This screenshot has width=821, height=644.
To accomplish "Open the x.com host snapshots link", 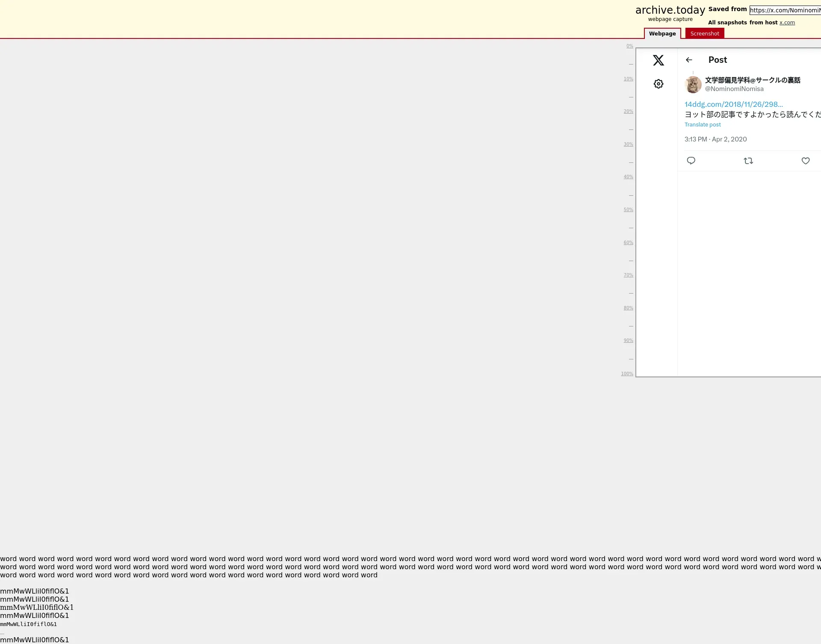I will [787, 23].
